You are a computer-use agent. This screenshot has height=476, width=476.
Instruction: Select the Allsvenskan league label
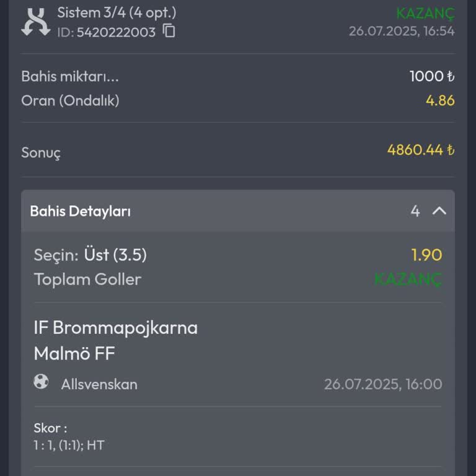(x=99, y=384)
